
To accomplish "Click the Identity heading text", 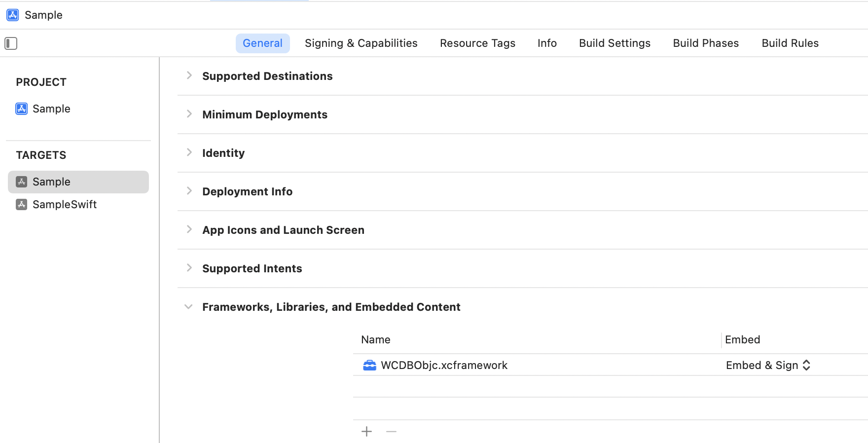I will (223, 153).
